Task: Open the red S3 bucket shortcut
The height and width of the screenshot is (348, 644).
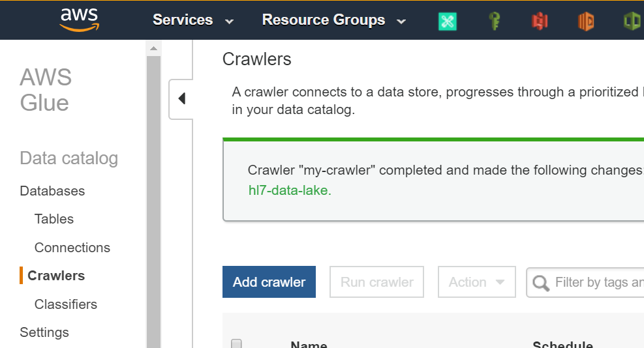Action: pos(540,21)
